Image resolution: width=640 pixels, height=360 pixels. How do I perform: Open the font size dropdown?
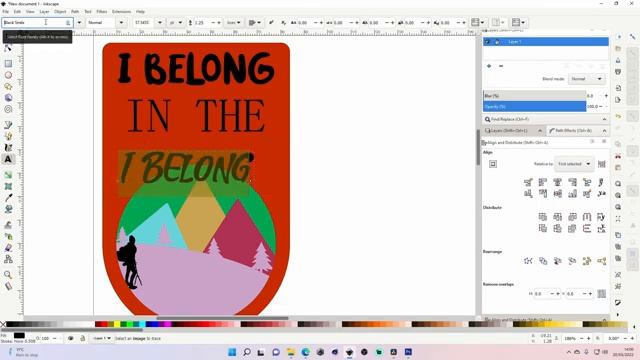(x=160, y=22)
